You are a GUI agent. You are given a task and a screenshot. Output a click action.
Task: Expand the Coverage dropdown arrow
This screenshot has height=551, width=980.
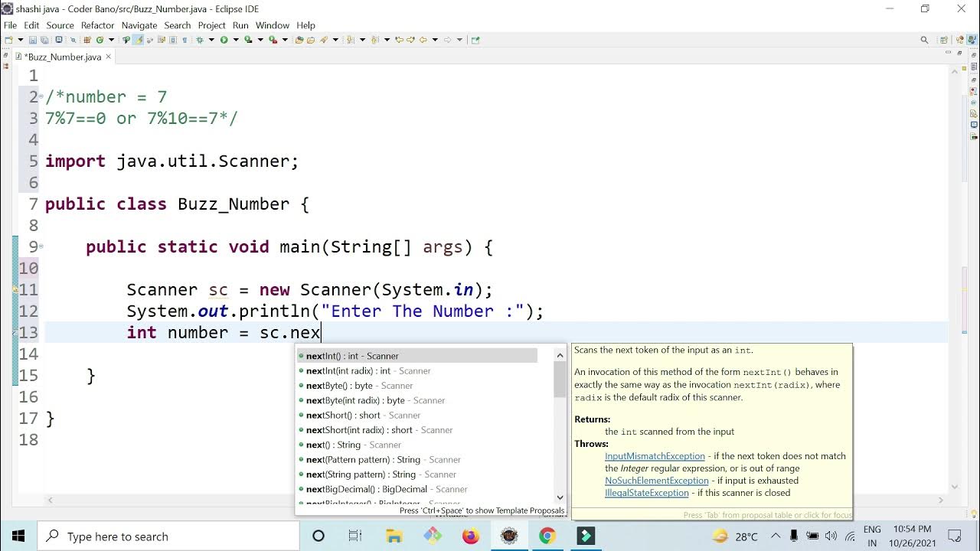click(260, 40)
